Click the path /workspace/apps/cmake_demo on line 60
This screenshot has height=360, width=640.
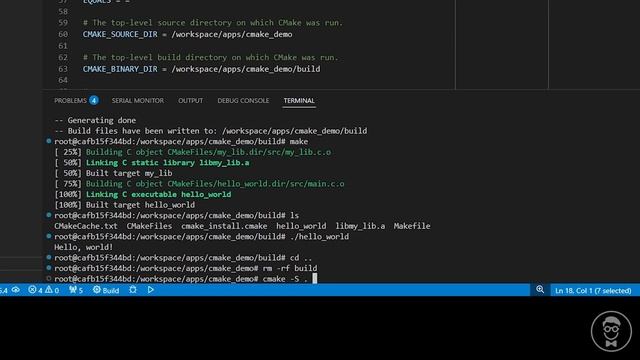click(x=232, y=34)
